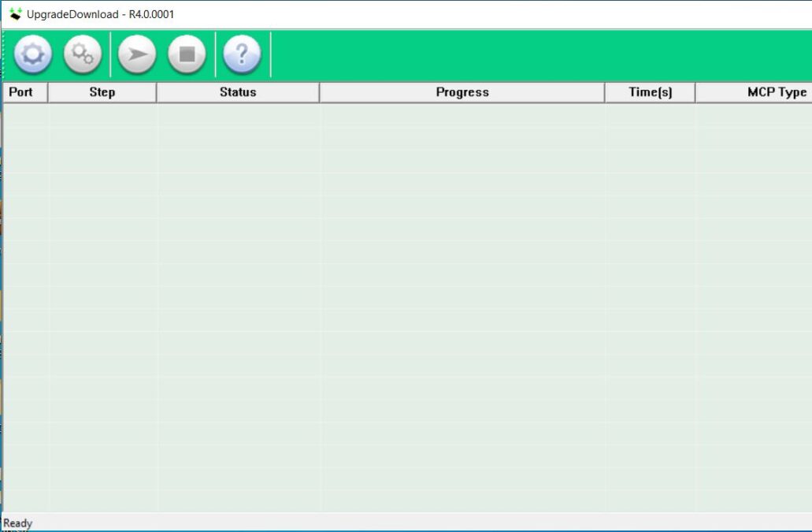The height and width of the screenshot is (532, 812).
Task: Click the Time(s) column header
Action: pyautogui.click(x=650, y=92)
